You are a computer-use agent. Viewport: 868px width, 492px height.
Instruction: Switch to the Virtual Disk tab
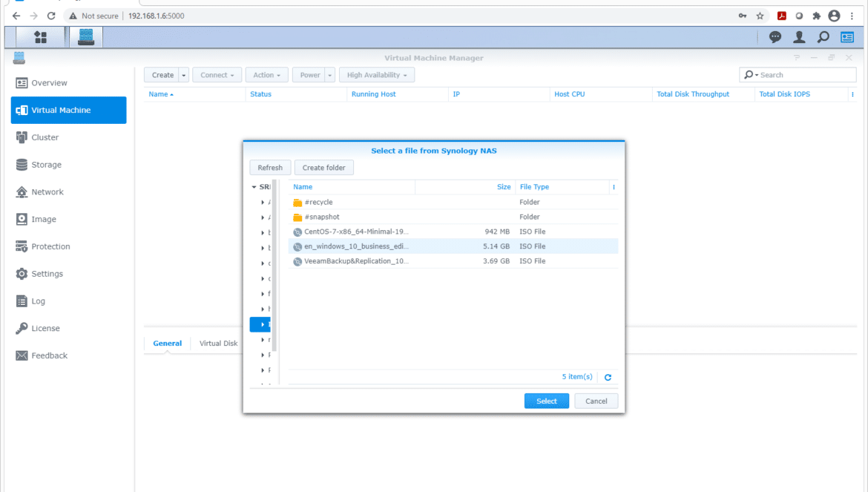218,343
